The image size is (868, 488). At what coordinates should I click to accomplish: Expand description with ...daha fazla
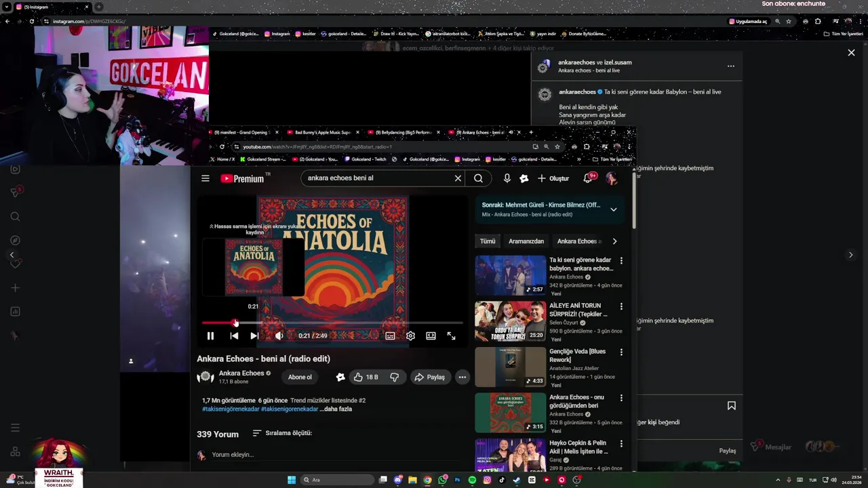coord(336,409)
